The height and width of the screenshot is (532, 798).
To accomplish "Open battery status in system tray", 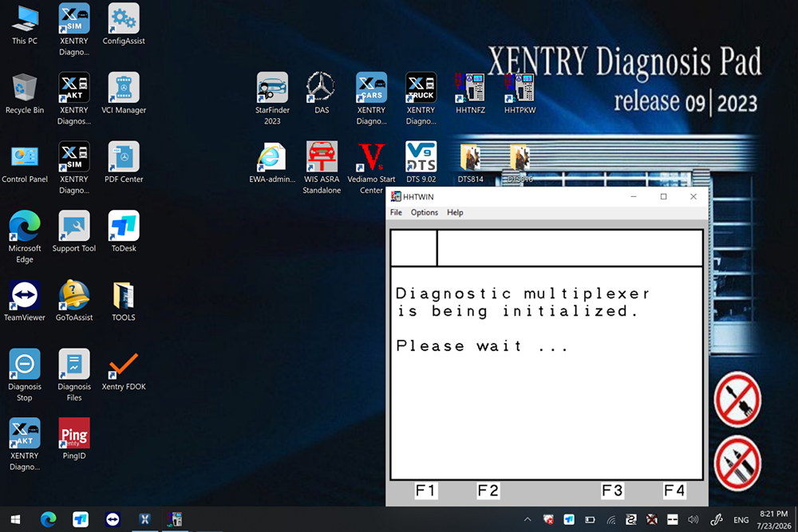I will [590, 519].
